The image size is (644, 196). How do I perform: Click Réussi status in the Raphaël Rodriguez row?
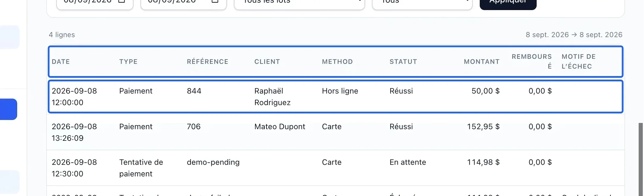tap(401, 91)
